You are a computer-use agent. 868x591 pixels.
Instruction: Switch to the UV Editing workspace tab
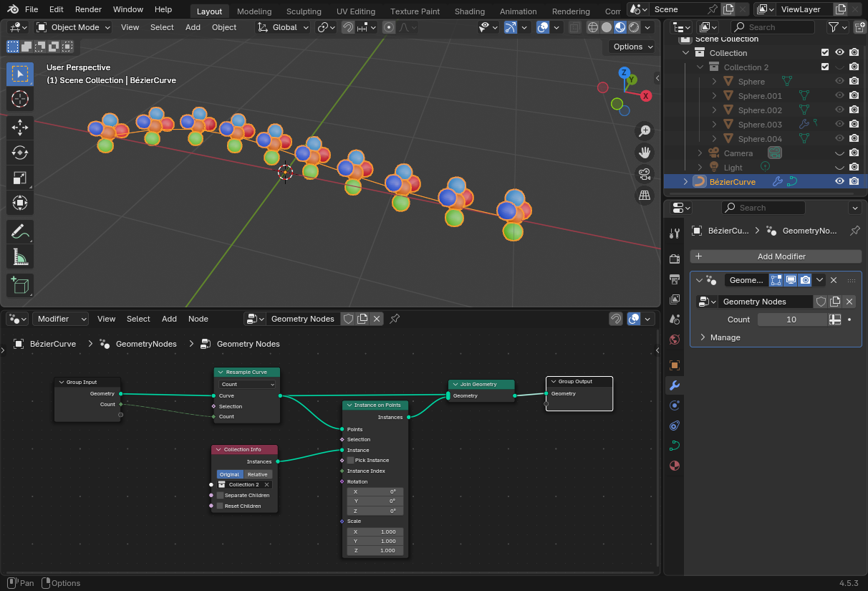[x=356, y=11]
